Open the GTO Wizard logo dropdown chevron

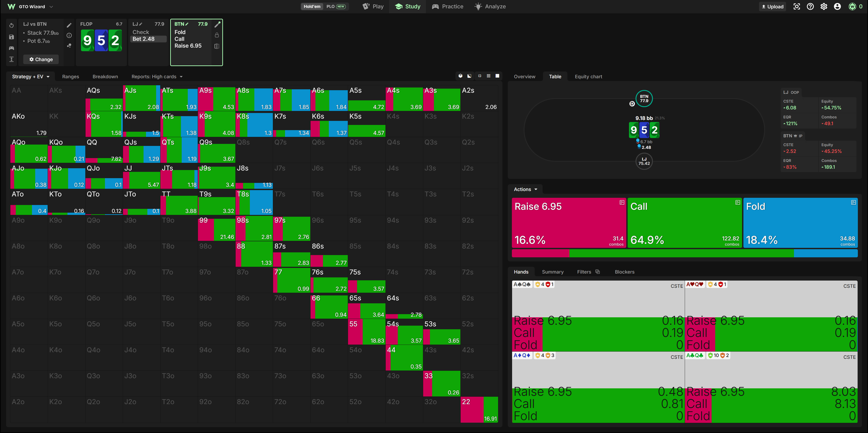51,6
